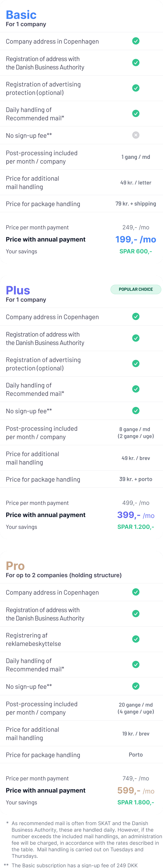Viewport: 163px width, 868px height.
Task: Click Basic plan Copenhagen address green checkmark
Action: tap(136, 41)
